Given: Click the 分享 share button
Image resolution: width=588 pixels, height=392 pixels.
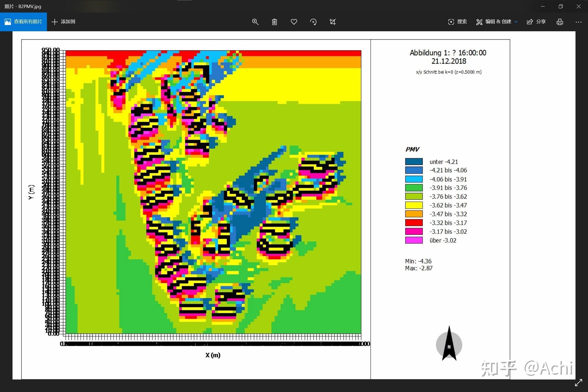Looking at the screenshot, I should click(536, 22).
